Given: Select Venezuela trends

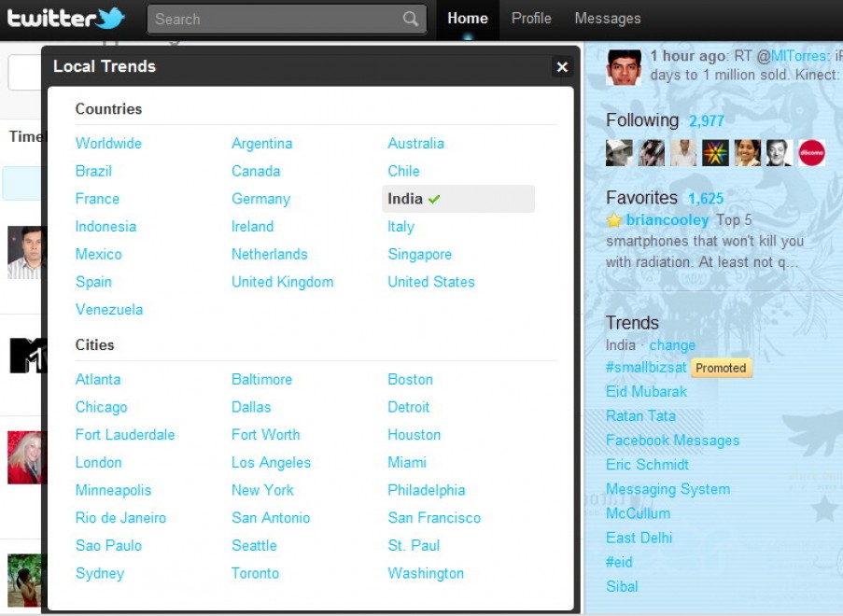Looking at the screenshot, I should 109,310.
